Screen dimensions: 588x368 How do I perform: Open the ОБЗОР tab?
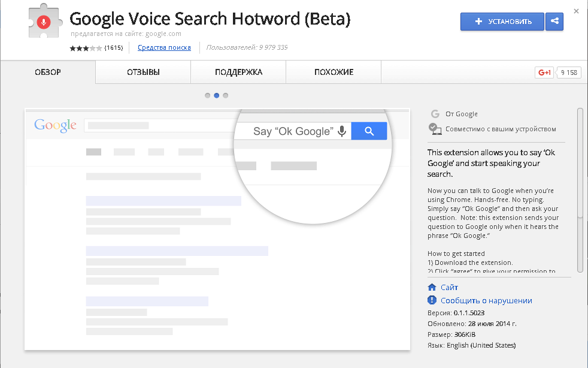pyautogui.click(x=48, y=73)
